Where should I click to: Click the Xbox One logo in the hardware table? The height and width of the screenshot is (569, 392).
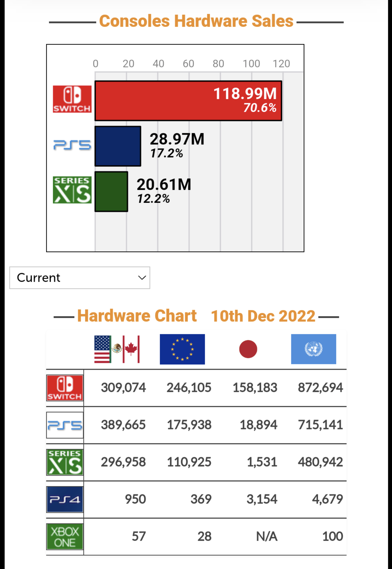(x=65, y=537)
